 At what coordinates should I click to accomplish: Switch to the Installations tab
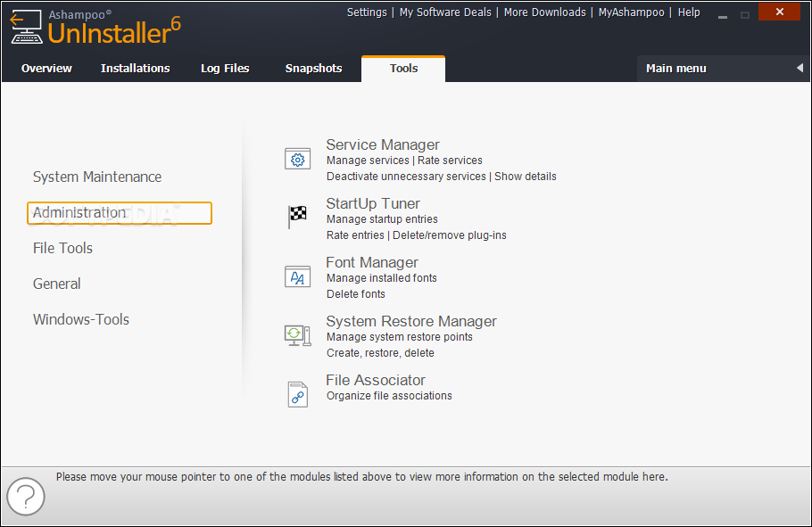(135, 69)
